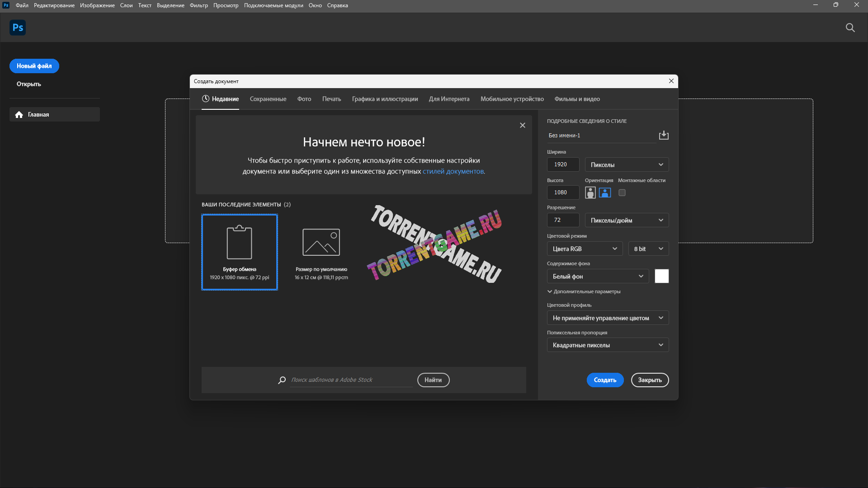Image resolution: width=868 pixels, height=488 pixels.
Task: Follow the document presets link
Action: coord(453,171)
